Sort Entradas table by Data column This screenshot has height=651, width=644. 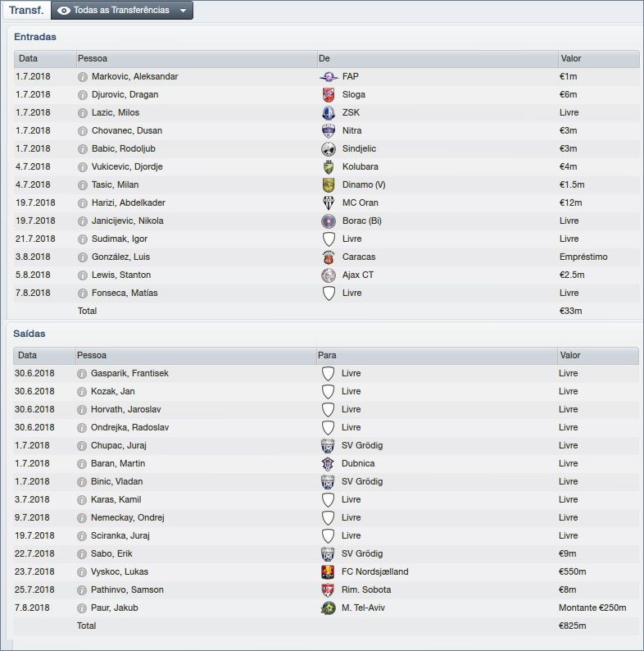coord(29,59)
